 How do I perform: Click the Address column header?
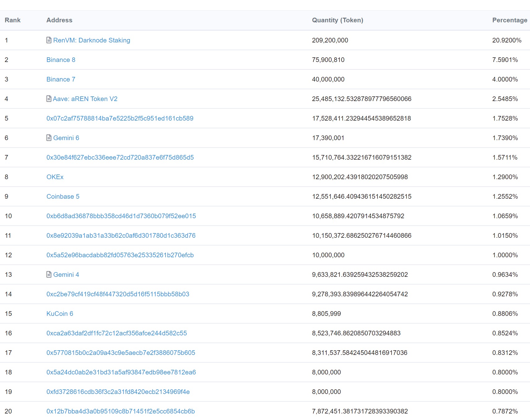[x=60, y=20]
